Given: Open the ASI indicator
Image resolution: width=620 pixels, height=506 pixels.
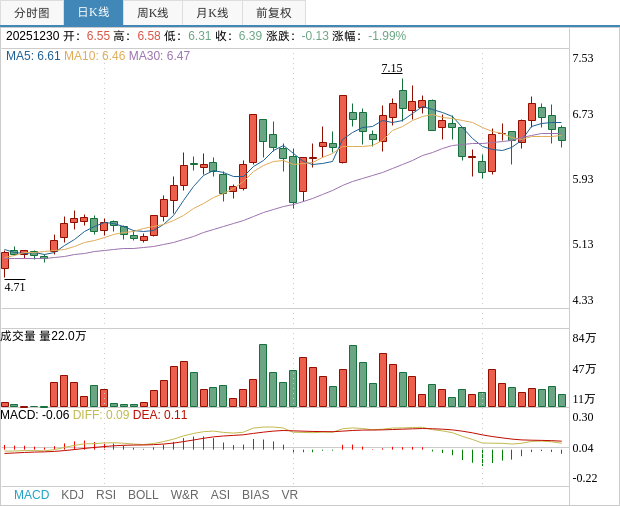Looking at the screenshot, I should pyautogui.click(x=220, y=495).
